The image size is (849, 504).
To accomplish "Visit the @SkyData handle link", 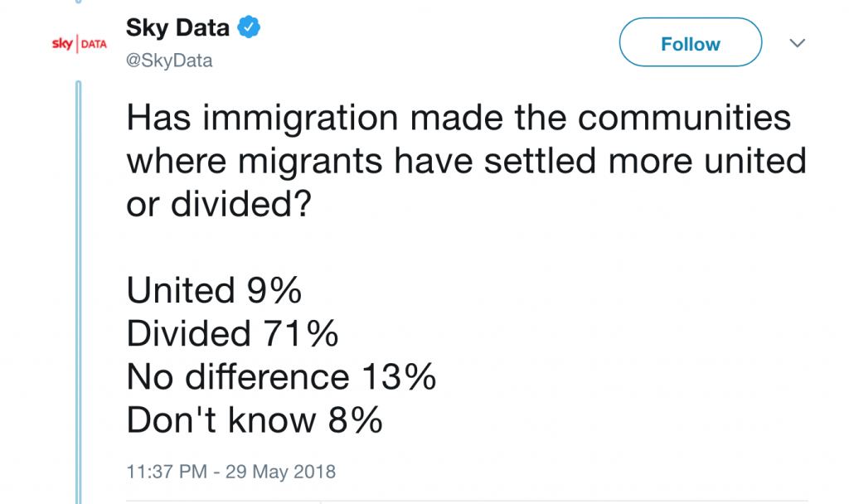I will pos(169,60).
